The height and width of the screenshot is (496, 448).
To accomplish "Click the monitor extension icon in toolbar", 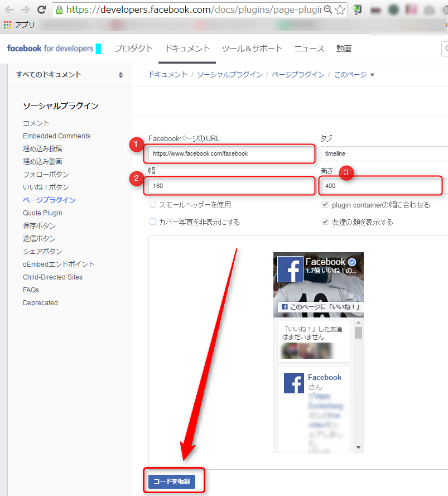I will tap(357, 10).
